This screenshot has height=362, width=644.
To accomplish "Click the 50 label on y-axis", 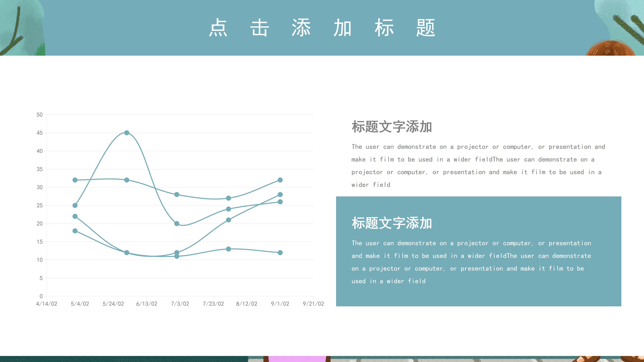I will click(x=40, y=115).
